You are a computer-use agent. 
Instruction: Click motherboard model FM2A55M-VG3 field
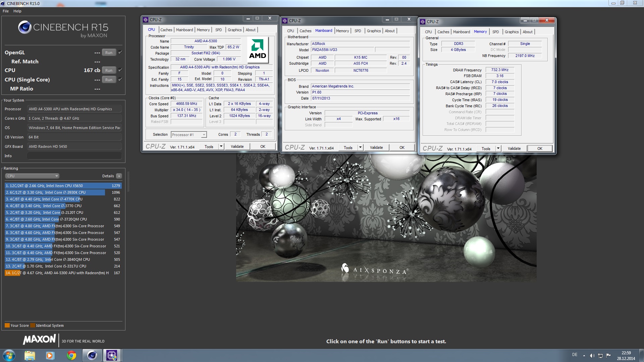point(342,50)
